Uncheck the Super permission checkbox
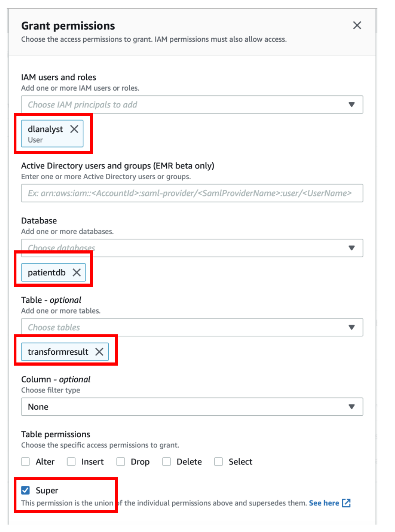 (25, 490)
